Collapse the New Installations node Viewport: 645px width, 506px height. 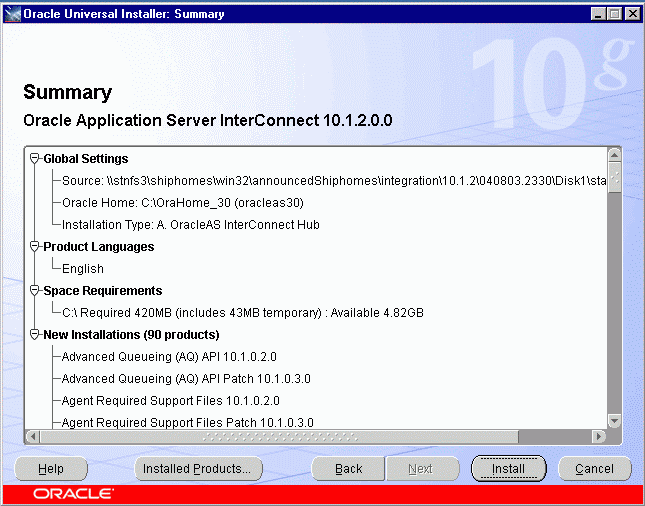(35, 334)
